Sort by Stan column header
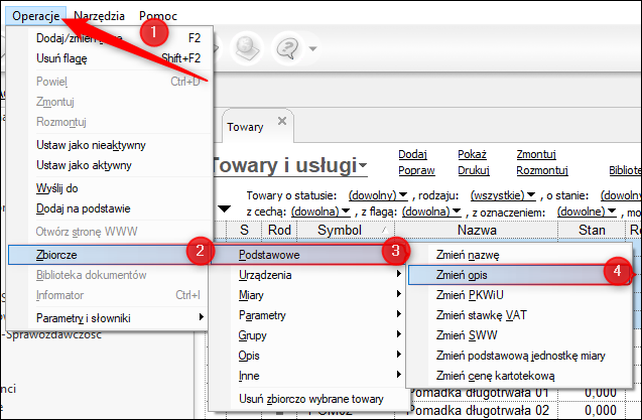Viewport: 642px width, 420px height. 592,230
